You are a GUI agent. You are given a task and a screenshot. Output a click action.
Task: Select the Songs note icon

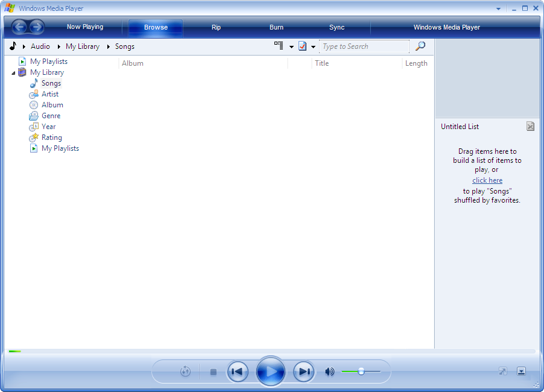tap(34, 83)
